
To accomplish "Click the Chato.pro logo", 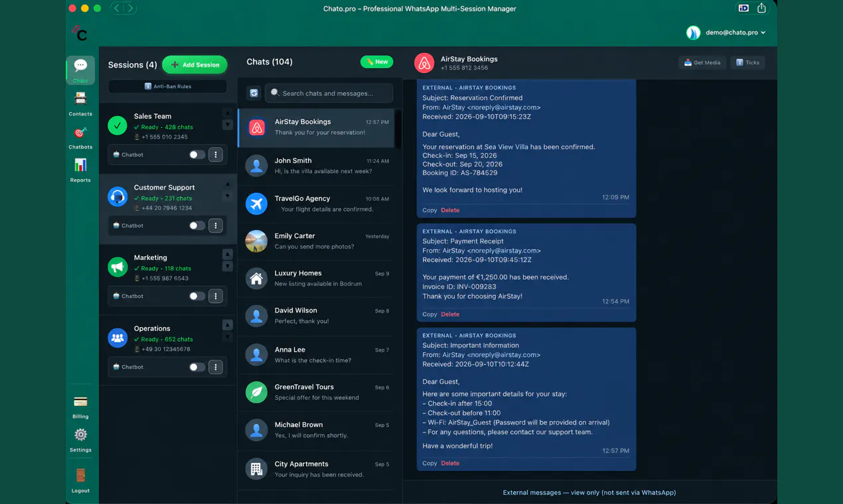I will [80, 32].
